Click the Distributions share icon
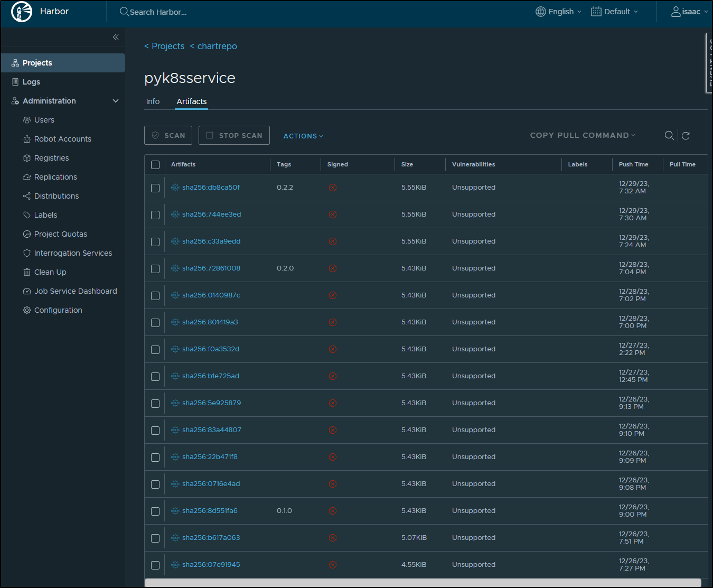The image size is (713, 588). pos(27,196)
